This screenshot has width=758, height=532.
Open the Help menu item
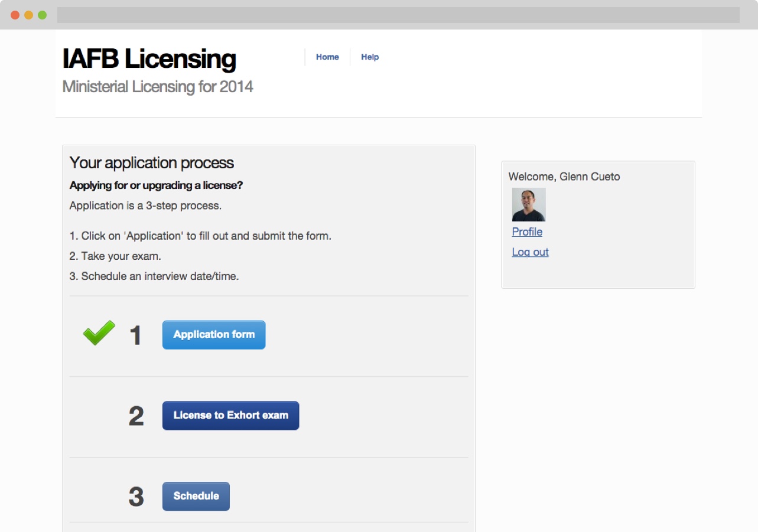(x=370, y=57)
